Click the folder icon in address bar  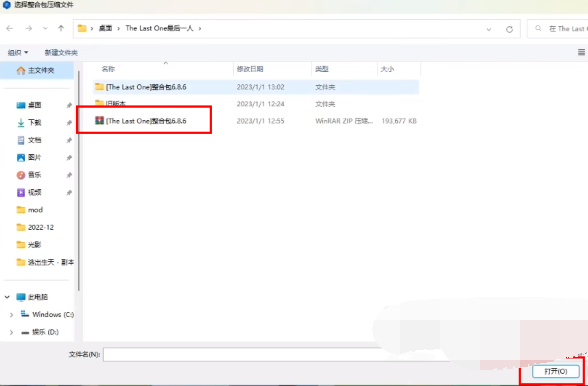tap(82, 29)
